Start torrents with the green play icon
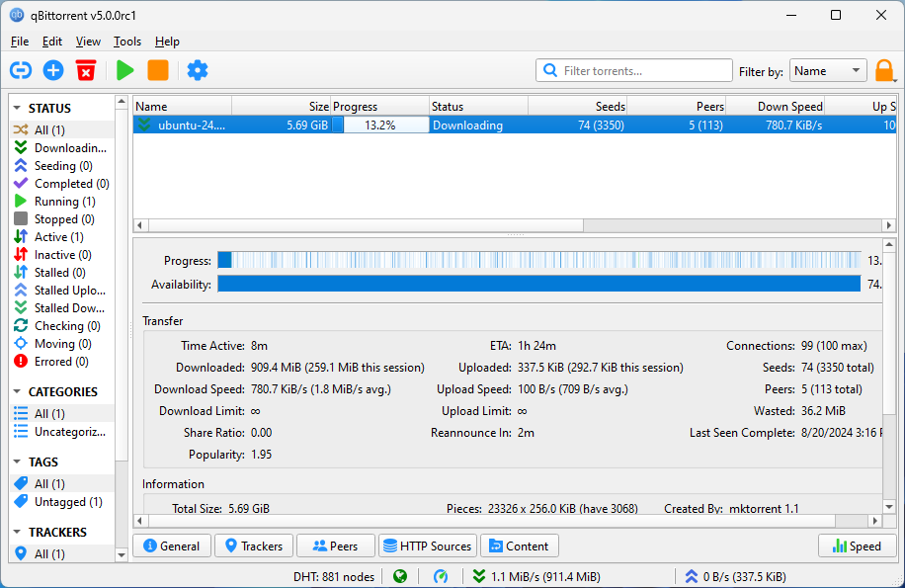 (x=124, y=70)
